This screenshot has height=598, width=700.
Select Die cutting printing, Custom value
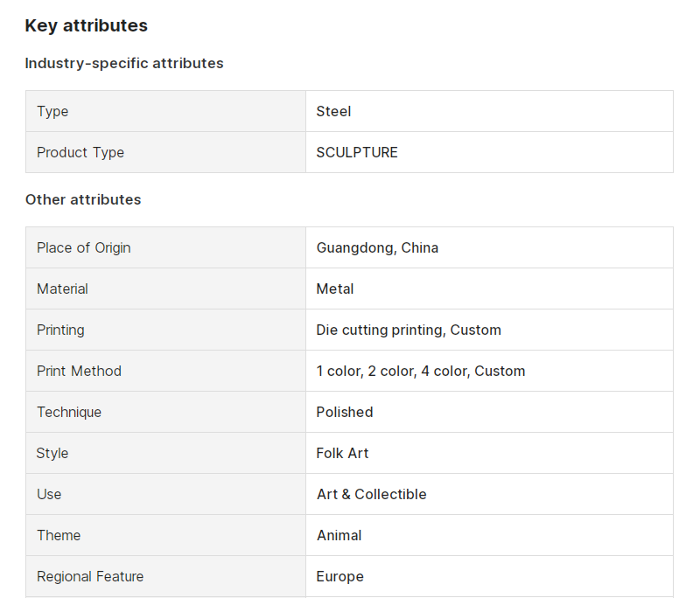coord(409,330)
